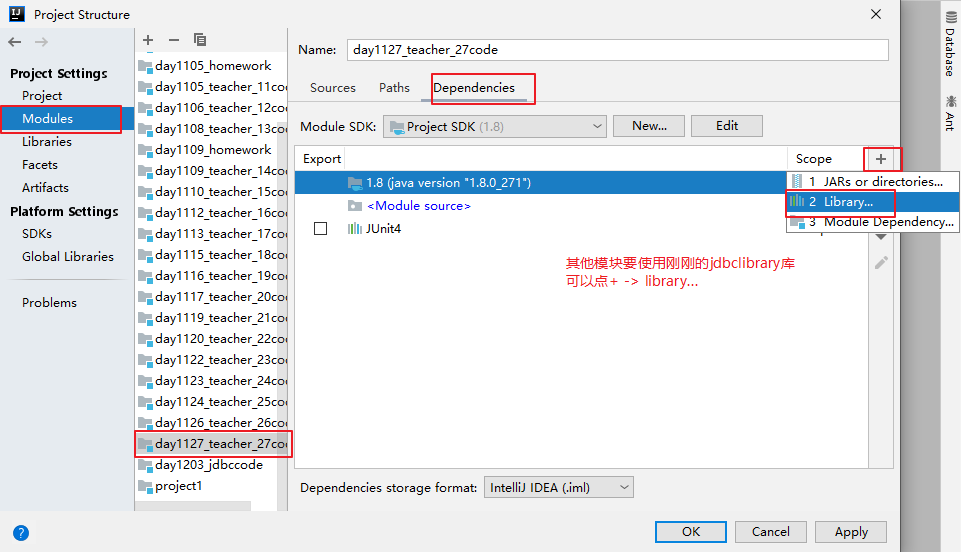Click the day1203_jdbccode module folder icon
Image resolution: width=961 pixels, height=552 pixels.
coord(145,465)
